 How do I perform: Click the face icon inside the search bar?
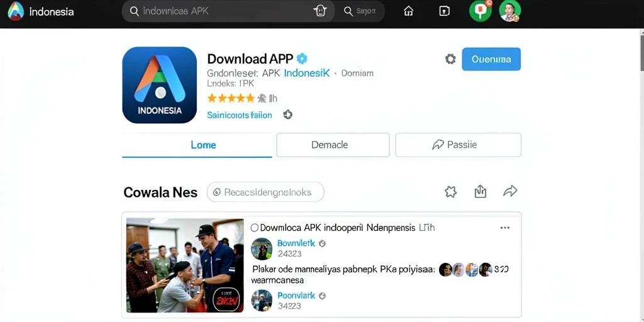coord(320,11)
